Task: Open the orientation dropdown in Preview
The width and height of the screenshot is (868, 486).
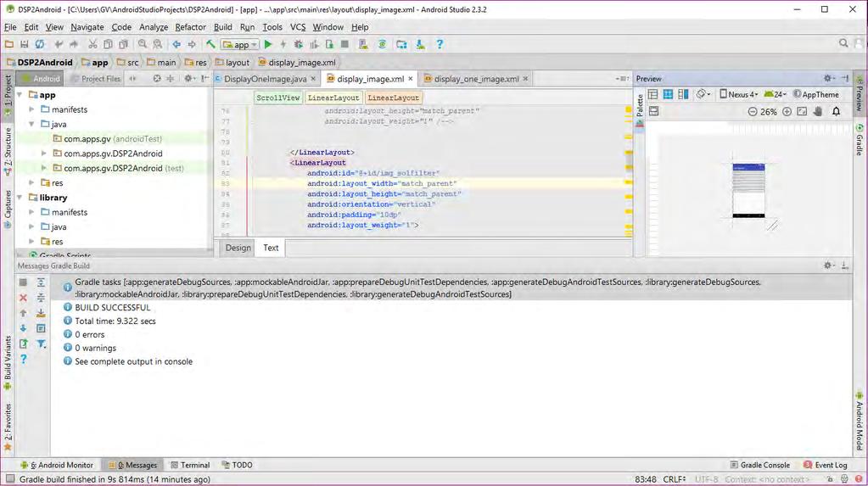Action: click(703, 95)
